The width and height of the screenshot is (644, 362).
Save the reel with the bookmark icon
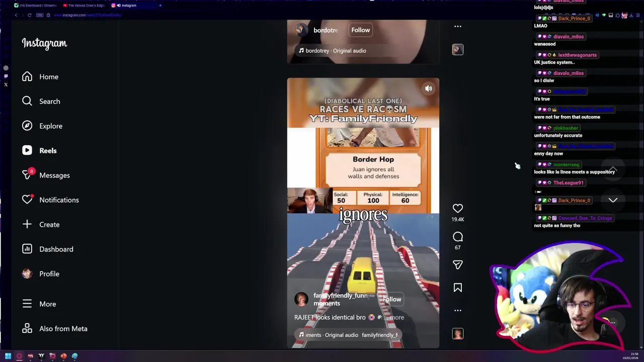point(458,288)
